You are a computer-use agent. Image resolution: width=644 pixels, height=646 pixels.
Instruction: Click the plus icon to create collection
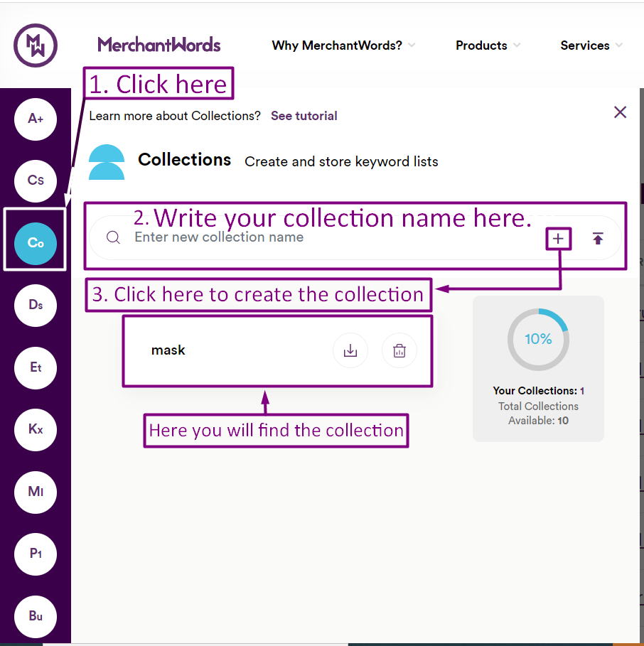click(x=558, y=239)
